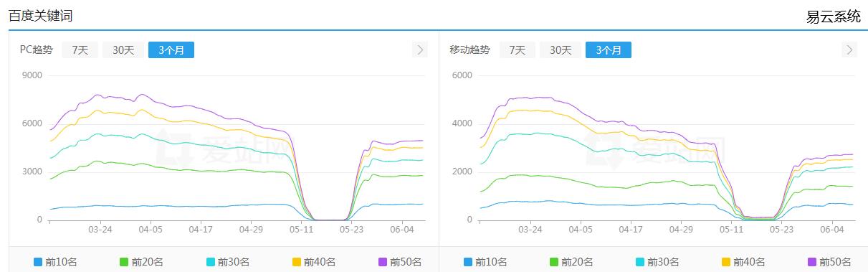Select 3个月 tab in 移动趋势 panel
The height and width of the screenshot is (272, 868).
609,50
